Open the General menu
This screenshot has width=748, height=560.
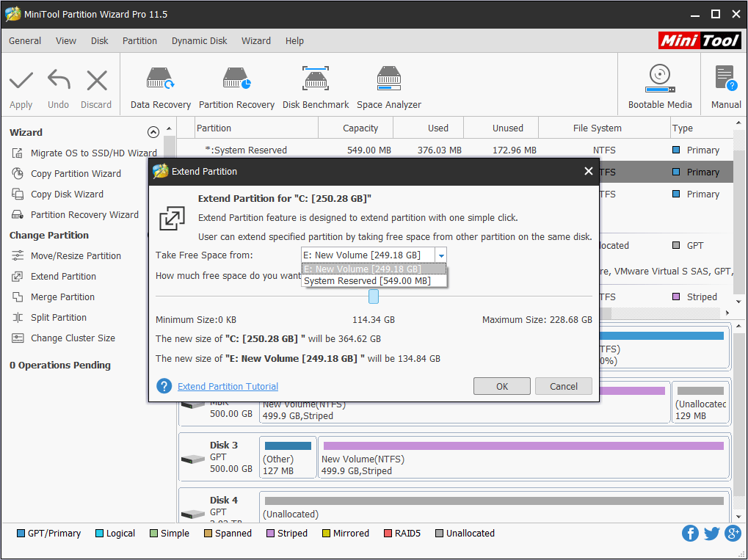point(25,41)
